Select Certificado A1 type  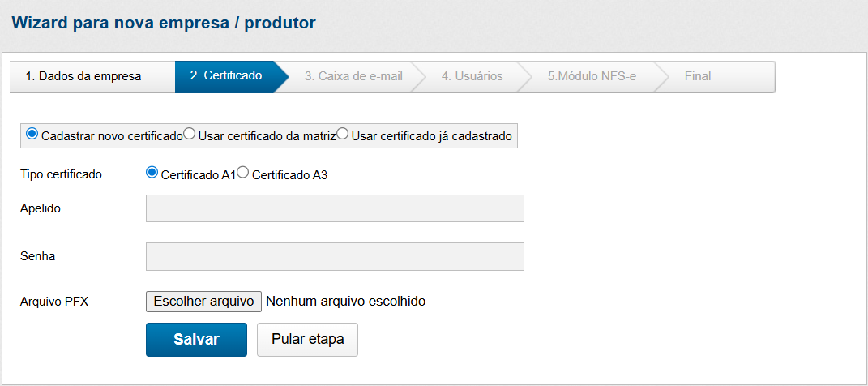152,173
